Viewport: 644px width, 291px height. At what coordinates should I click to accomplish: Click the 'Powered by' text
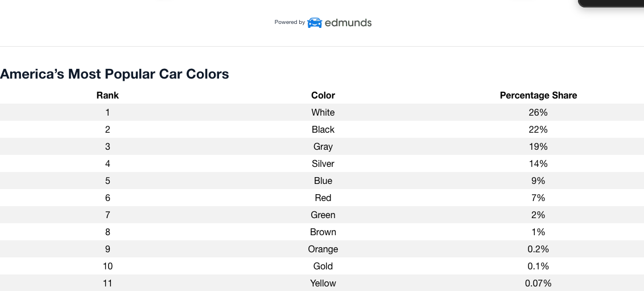(x=290, y=22)
